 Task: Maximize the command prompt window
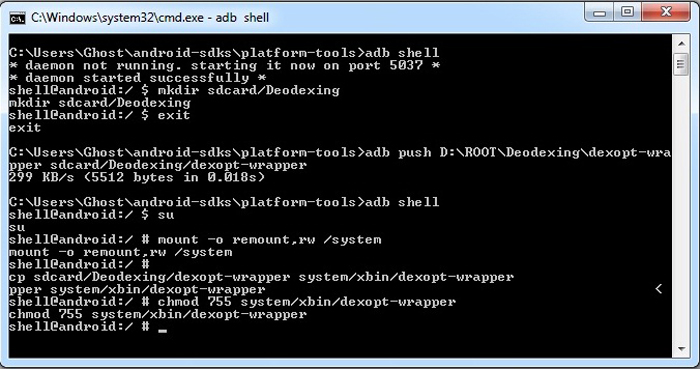tap(628, 13)
